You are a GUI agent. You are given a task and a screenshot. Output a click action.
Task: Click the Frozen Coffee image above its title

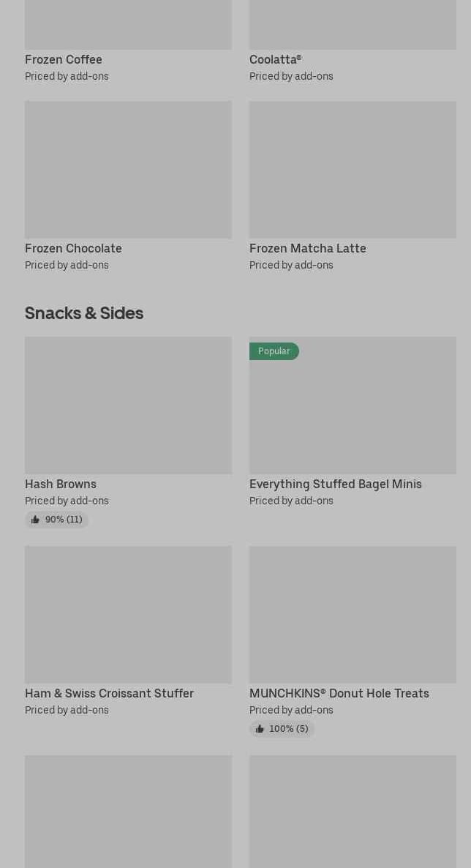coord(128,24)
